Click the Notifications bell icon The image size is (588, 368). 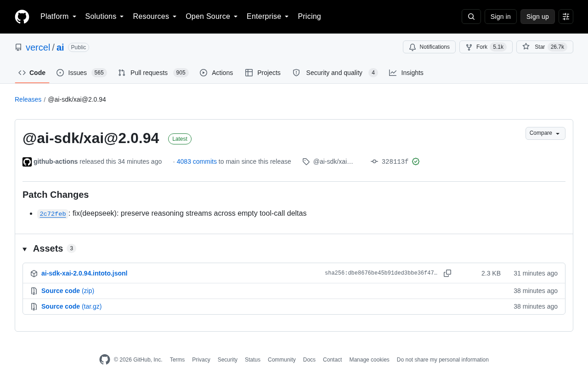413,47
